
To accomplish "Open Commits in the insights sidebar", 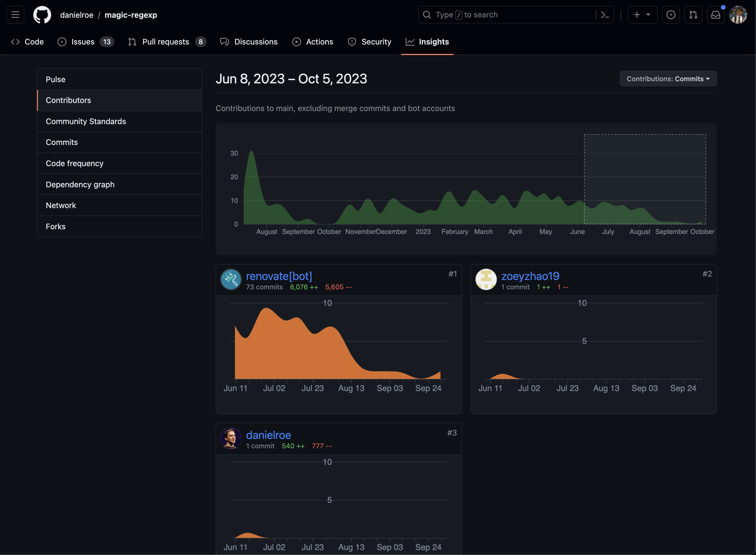I will (x=119, y=142).
